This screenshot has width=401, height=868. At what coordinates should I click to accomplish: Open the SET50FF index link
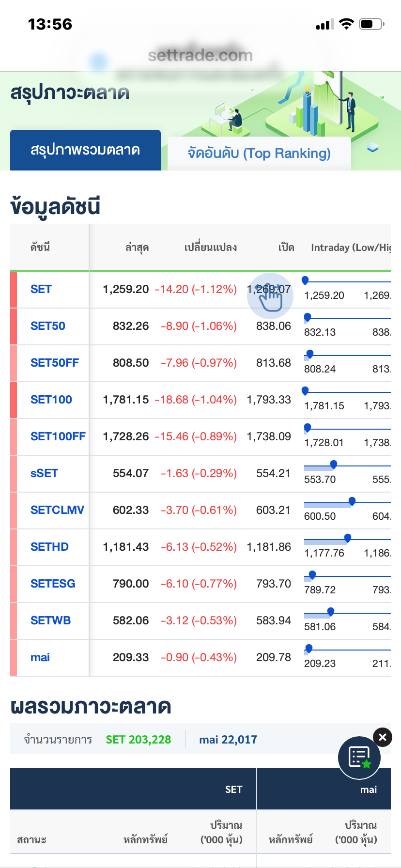coord(55,363)
